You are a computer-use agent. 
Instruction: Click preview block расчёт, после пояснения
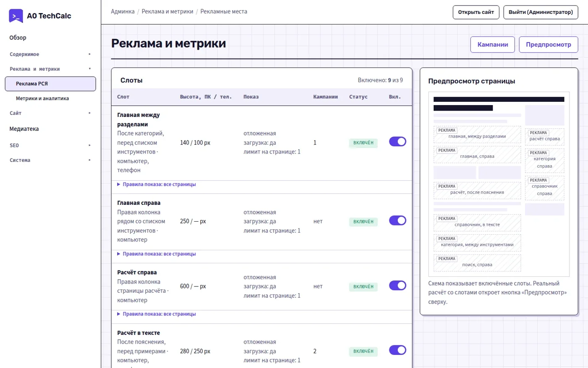pyautogui.click(x=477, y=191)
